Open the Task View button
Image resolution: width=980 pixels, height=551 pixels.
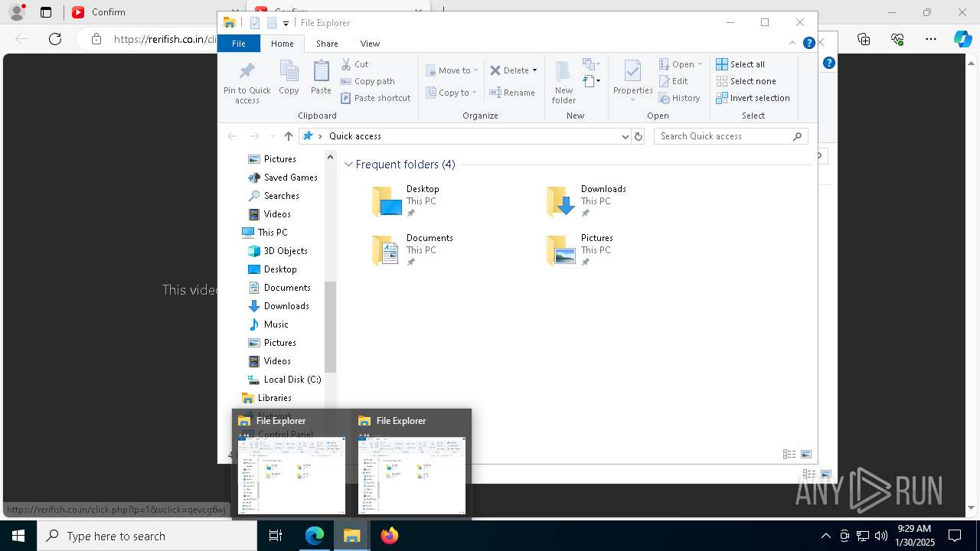coord(276,536)
